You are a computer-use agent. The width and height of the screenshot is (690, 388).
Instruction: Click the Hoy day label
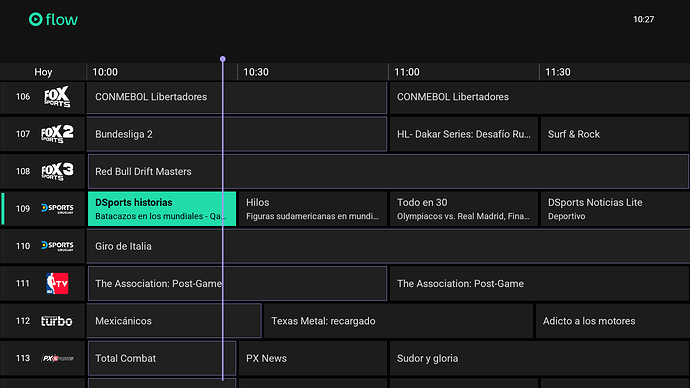[x=43, y=72]
